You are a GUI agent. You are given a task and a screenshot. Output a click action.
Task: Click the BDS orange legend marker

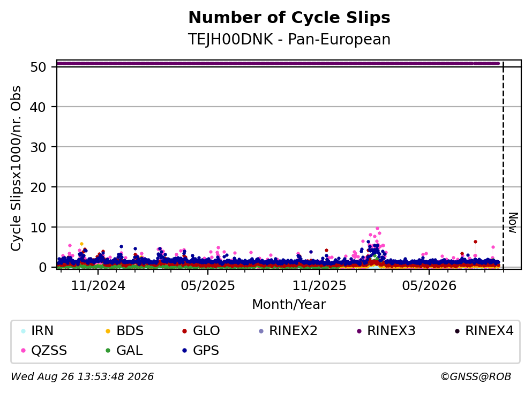coord(108,331)
